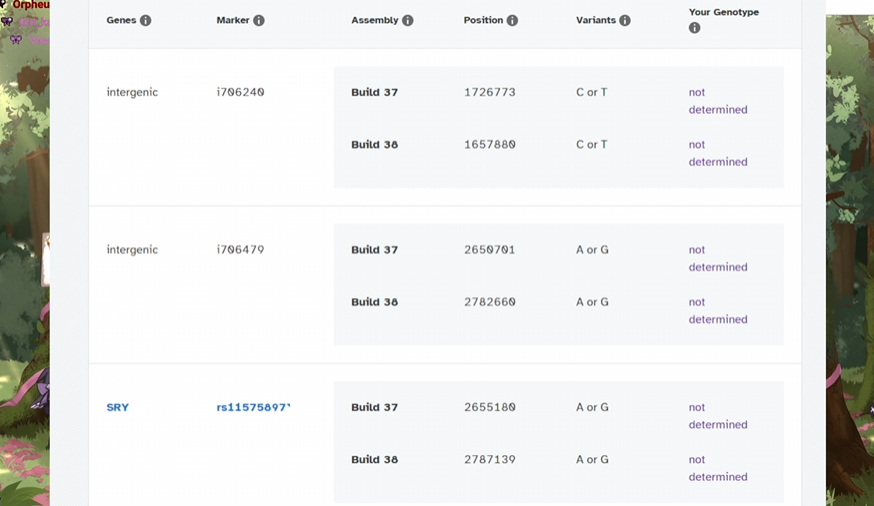Open the Assembly column info tooltip icon

point(408,21)
